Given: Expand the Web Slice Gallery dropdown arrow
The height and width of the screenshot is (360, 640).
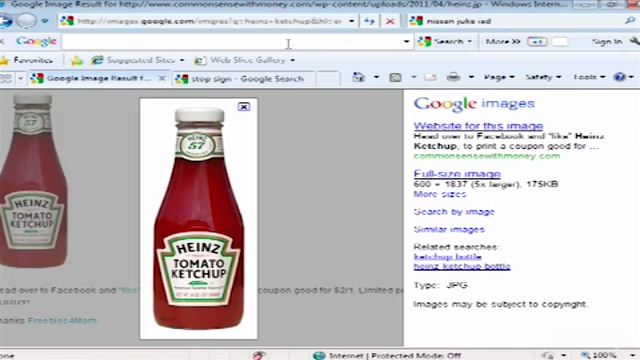Looking at the screenshot, I should coord(292,60).
